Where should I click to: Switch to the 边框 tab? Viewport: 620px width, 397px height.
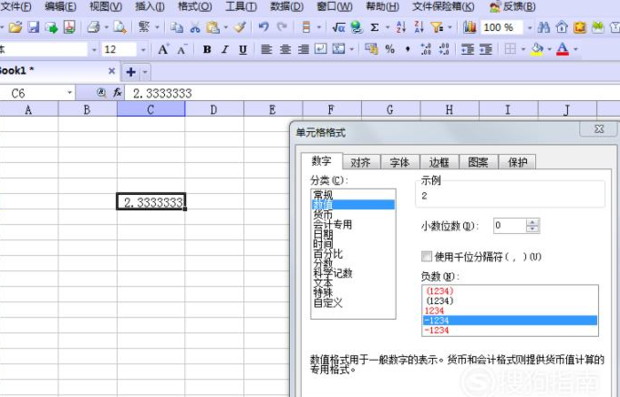point(439,162)
